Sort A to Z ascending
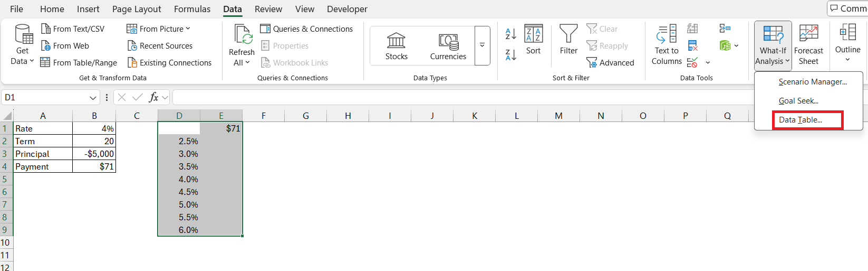The image size is (868, 271). pyautogui.click(x=510, y=34)
